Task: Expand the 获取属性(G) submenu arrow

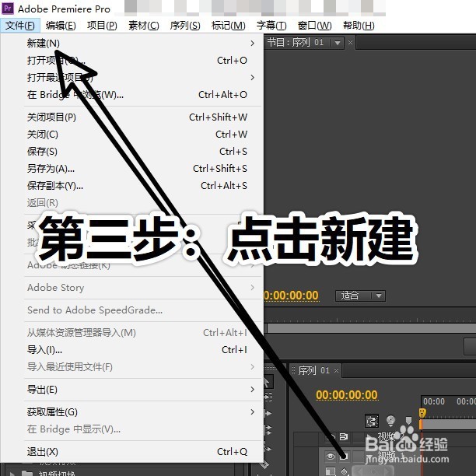Action: pos(252,412)
